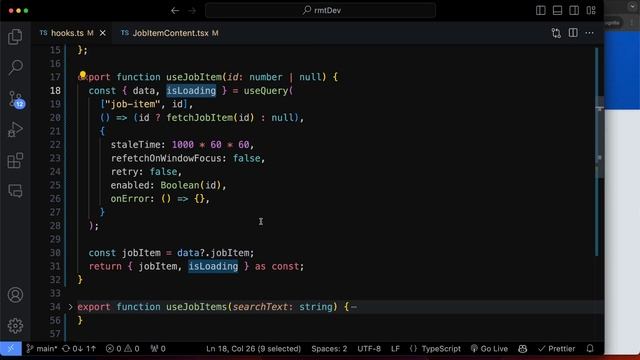This screenshot has width=640, height=360.
Task: Click useQuery call on line 18
Action: [x=266, y=91]
